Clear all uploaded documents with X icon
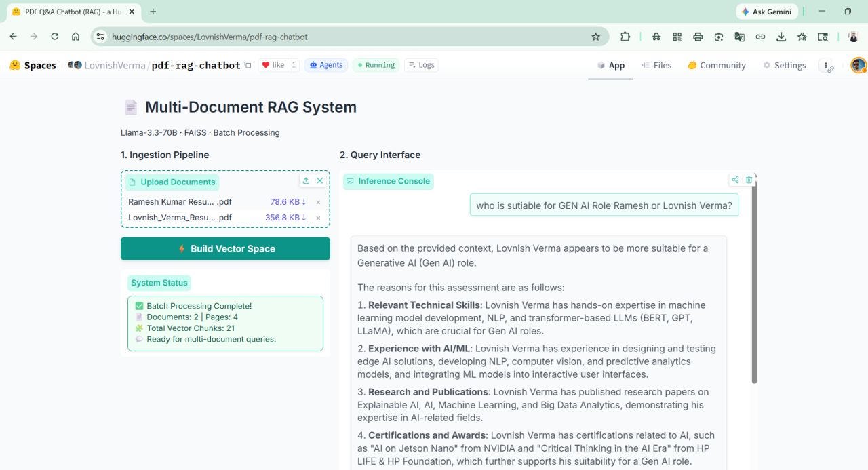868x470 pixels. 320,180
